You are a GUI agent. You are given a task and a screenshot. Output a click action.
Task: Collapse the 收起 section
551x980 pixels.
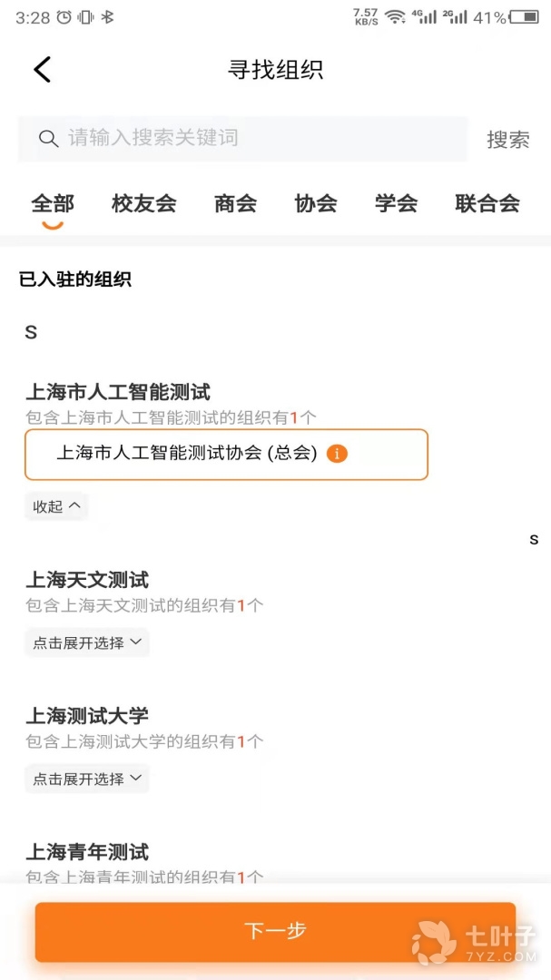[56, 506]
